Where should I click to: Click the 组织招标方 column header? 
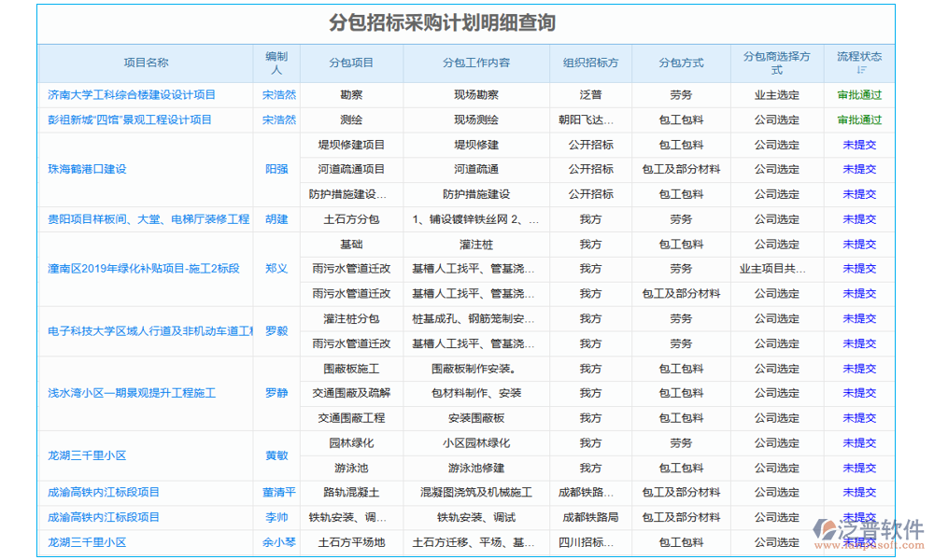pos(592,63)
